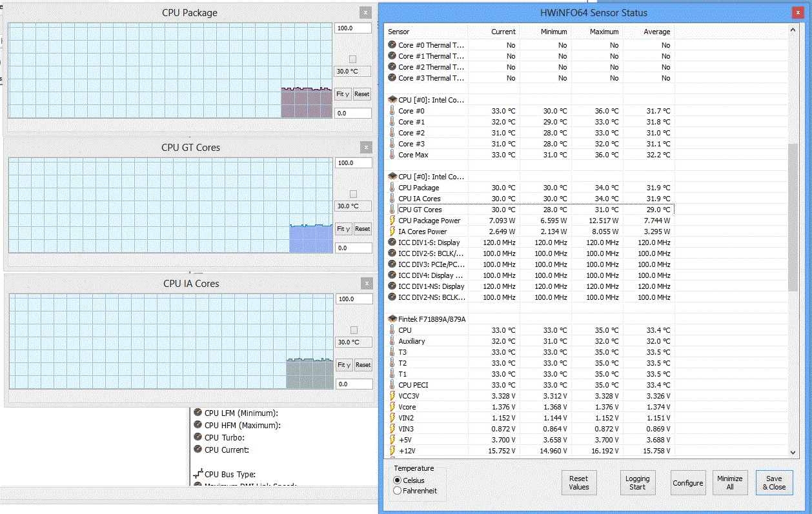Click the Auxiliary temperature thermometer icon
812x514 pixels.
[x=392, y=341]
